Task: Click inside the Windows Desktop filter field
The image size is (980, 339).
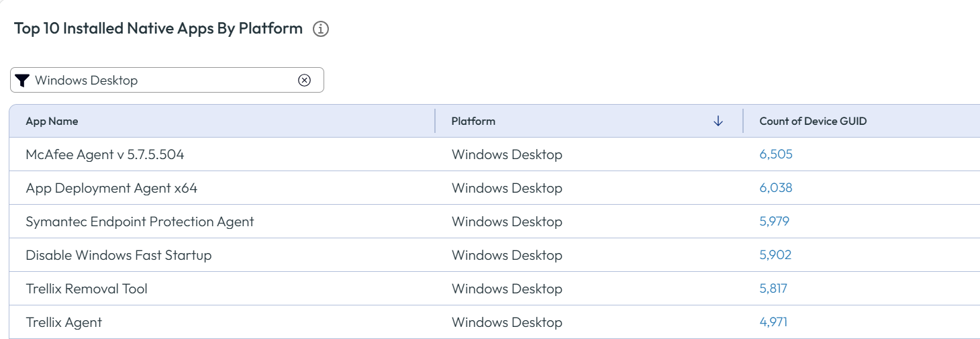Action: pos(161,81)
